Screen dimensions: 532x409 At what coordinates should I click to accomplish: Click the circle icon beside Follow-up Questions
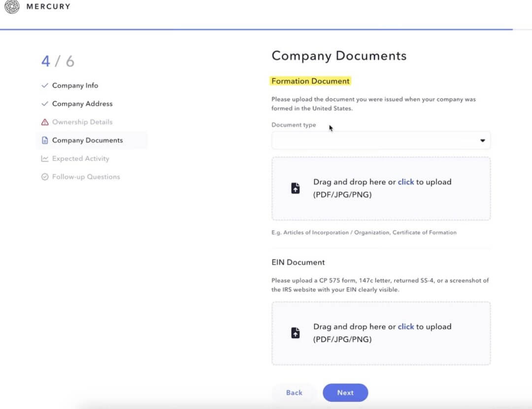[x=44, y=177]
